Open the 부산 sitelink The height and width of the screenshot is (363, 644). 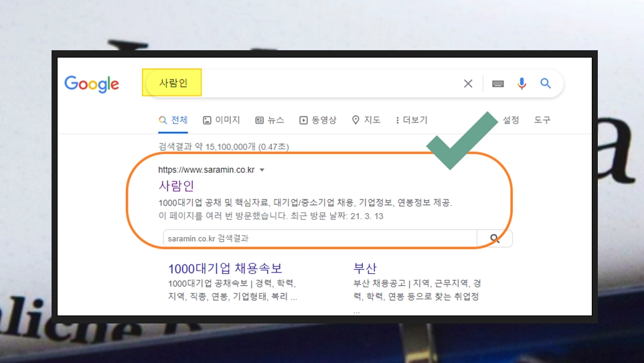tap(365, 269)
